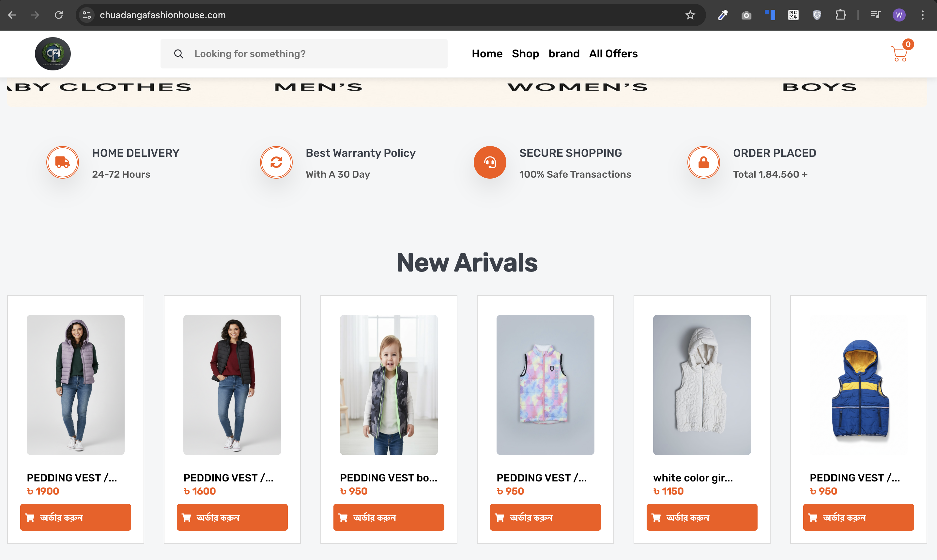Click the QR code icon in browser toolbar
Image resolution: width=937 pixels, height=560 pixels.
[793, 15]
